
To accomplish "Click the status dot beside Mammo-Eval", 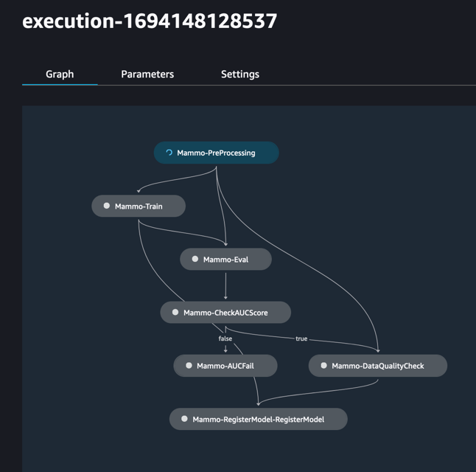I will click(x=195, y=259).
